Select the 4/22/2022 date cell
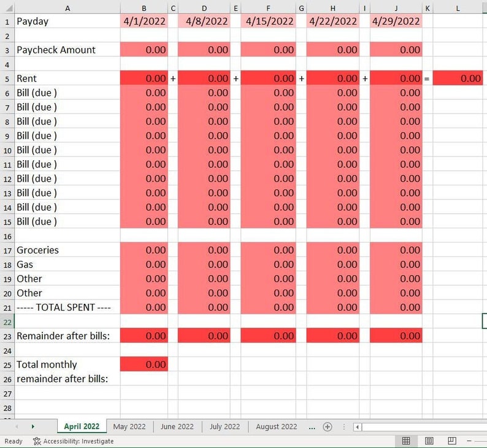The image size is (487, 448). (333, 21)
